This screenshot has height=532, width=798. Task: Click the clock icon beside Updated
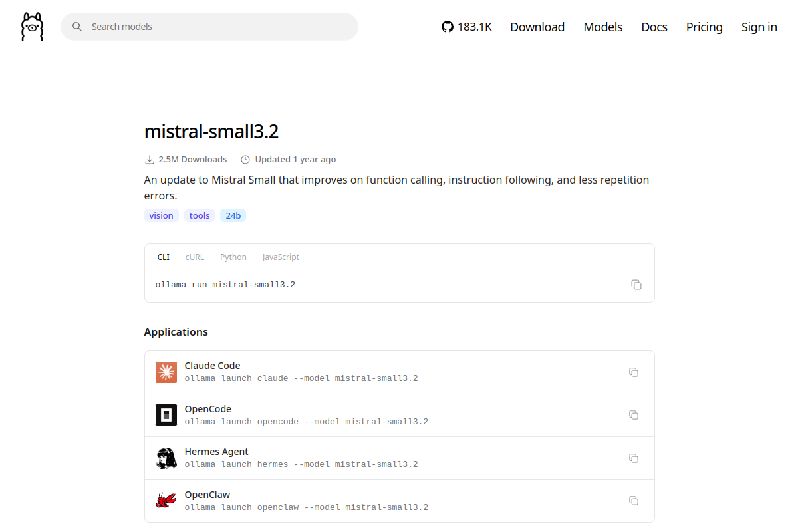(245, 160)
